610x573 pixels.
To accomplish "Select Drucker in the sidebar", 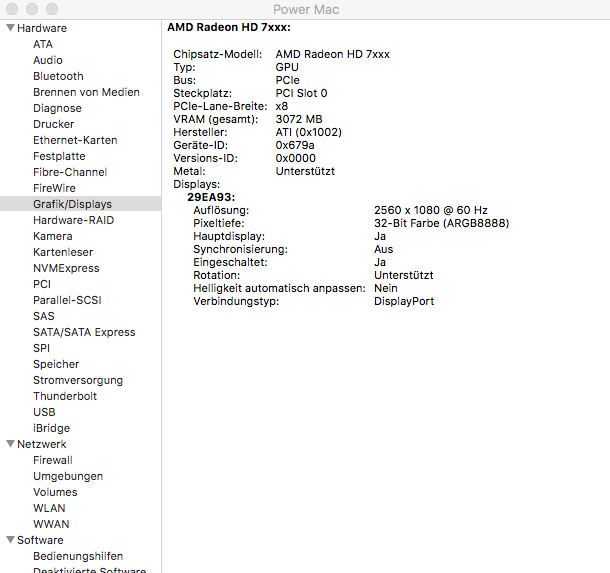I will tap(54, 124).
